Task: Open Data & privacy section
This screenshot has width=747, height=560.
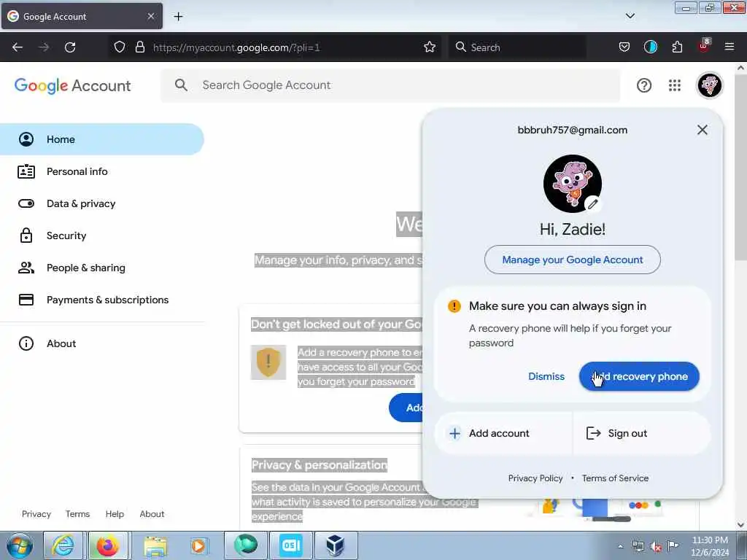Action: pyautogui.click(x=102, y=203)
